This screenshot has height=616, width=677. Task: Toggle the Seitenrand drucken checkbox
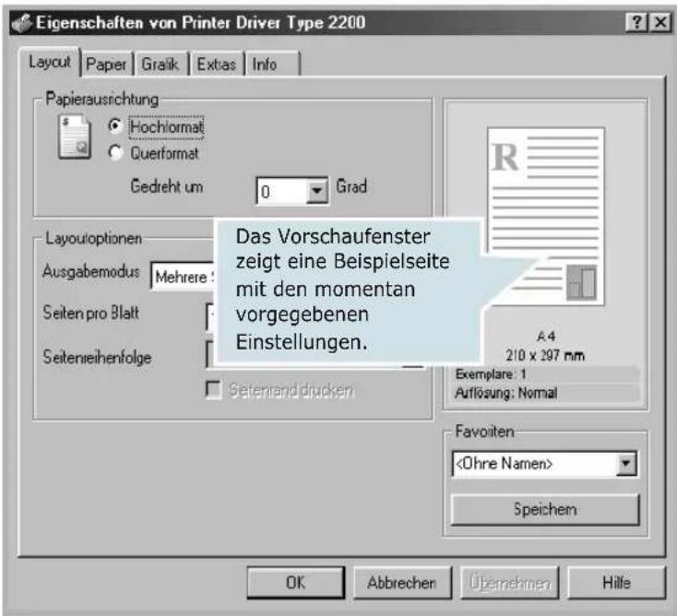pyautogui.click(x=214, y=389)
